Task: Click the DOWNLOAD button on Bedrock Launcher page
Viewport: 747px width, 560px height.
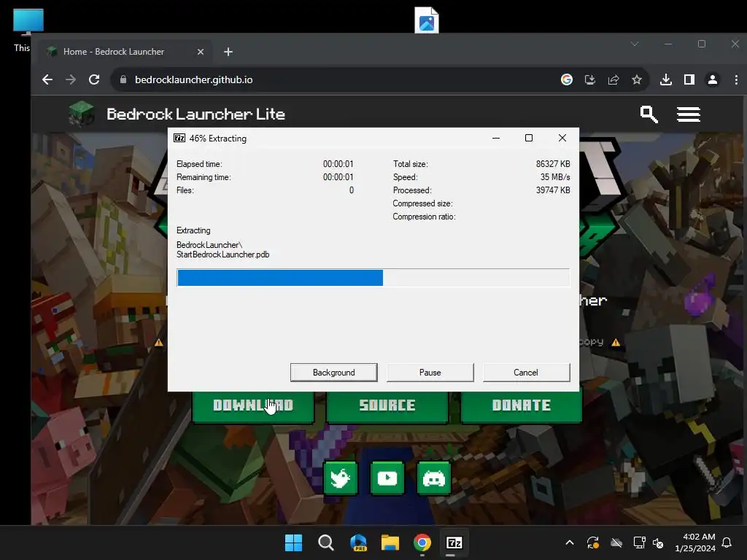Action: pyautogui.click(x=253, y=405)
